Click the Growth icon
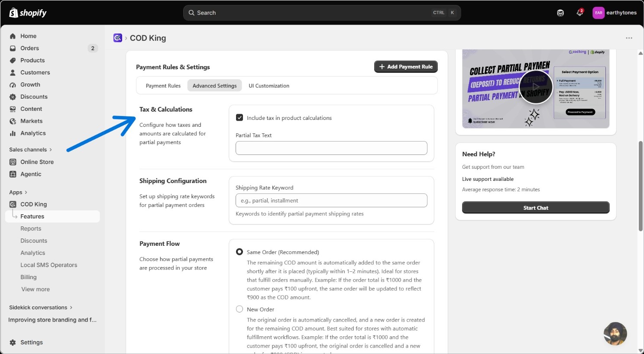The height and width of the screenshot is (354, 644). (13, 84)
